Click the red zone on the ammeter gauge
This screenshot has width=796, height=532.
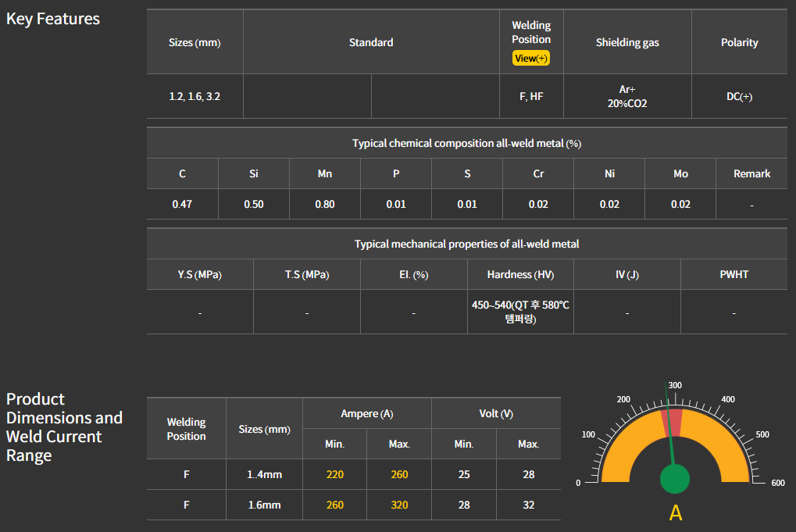click(672, 423)
